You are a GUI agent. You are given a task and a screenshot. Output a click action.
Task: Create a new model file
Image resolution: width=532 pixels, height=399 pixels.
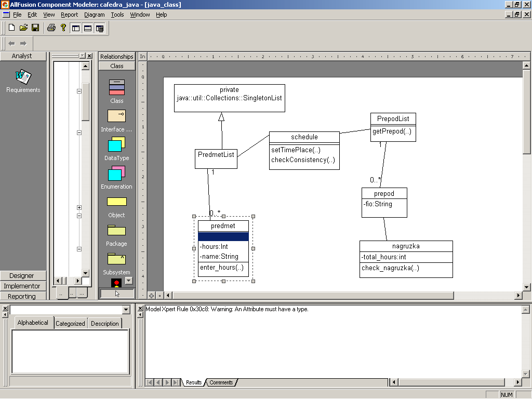pyautogui.click(x=11, y=28)
